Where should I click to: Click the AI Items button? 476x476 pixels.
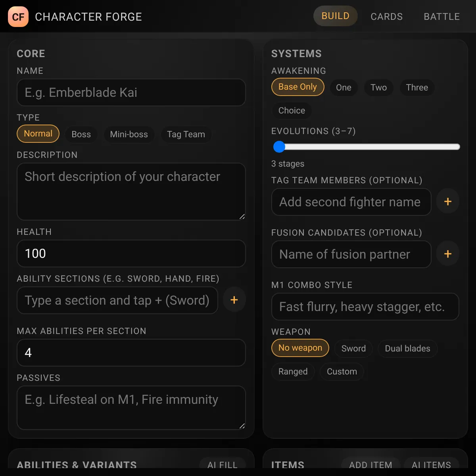pos(431,465)
